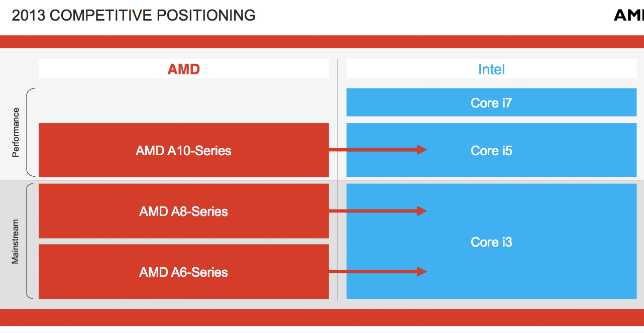
Task: Click the AMD logo in top corner
Action: pos(629,15)
